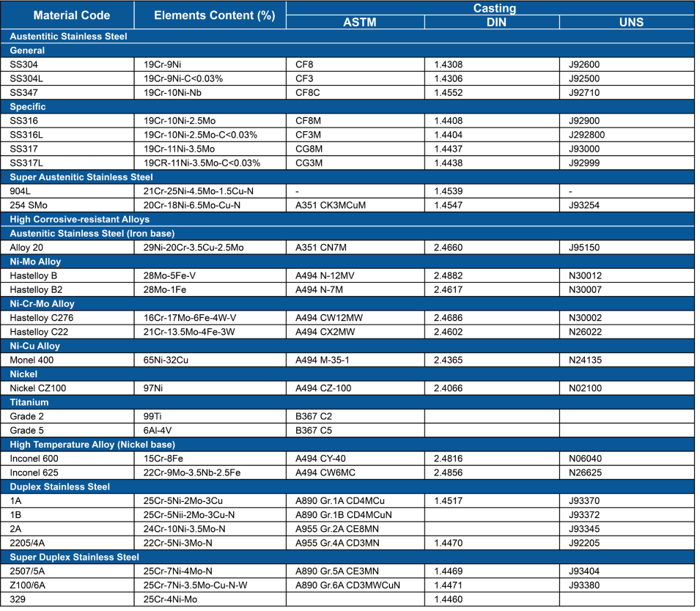Viewport: 700px width, 611px height.
Task: Expand the Specific subsection row
Action: [x=28, y=107]
